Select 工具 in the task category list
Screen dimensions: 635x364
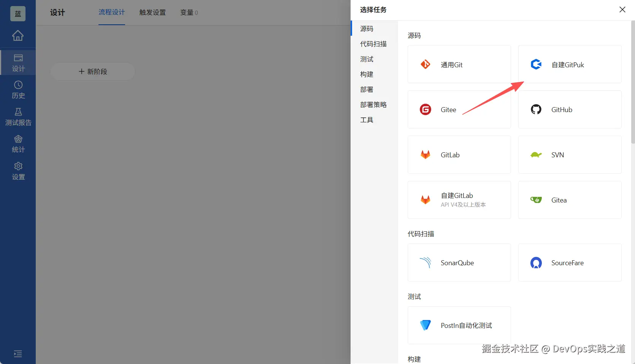pyautogui.click(x=367, y=120)
